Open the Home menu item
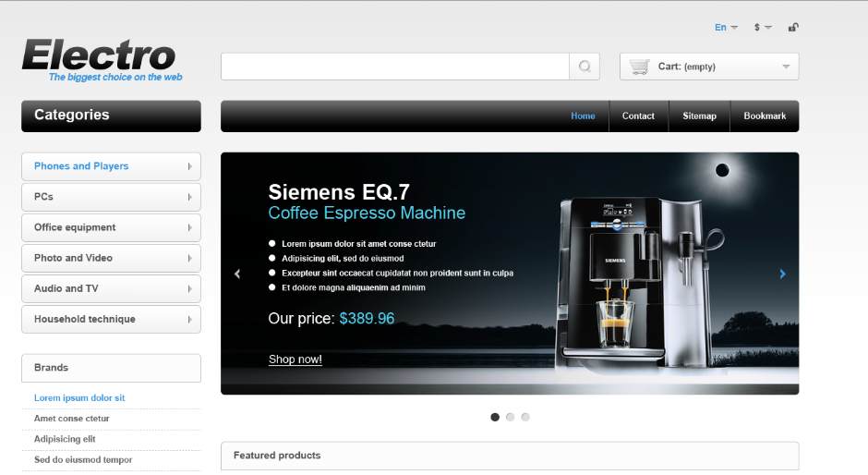This screenshot has height=475, width=868. [583, 116]
